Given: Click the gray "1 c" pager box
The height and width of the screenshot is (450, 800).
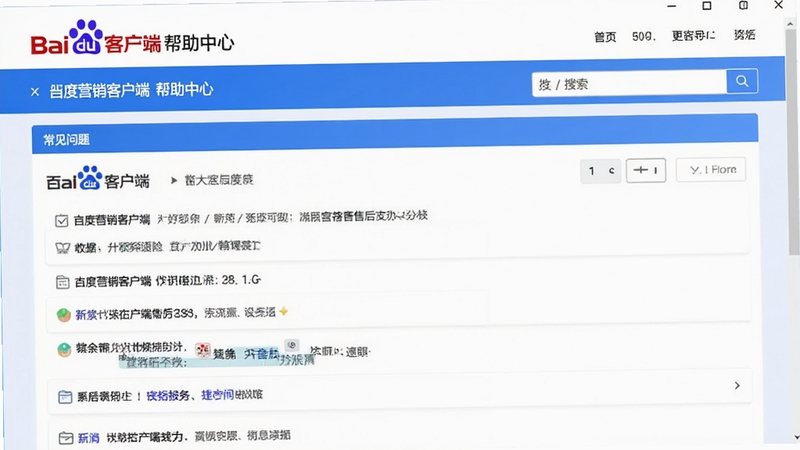Looking at the screenshot, I should pyautogui.click(x=601, y=171).
